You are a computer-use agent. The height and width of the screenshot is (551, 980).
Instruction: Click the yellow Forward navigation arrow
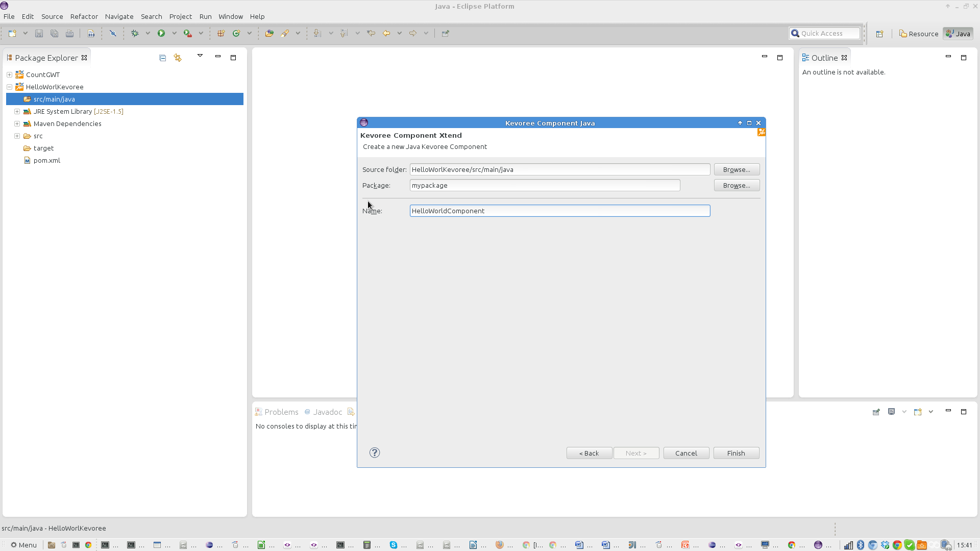[413, 33]
